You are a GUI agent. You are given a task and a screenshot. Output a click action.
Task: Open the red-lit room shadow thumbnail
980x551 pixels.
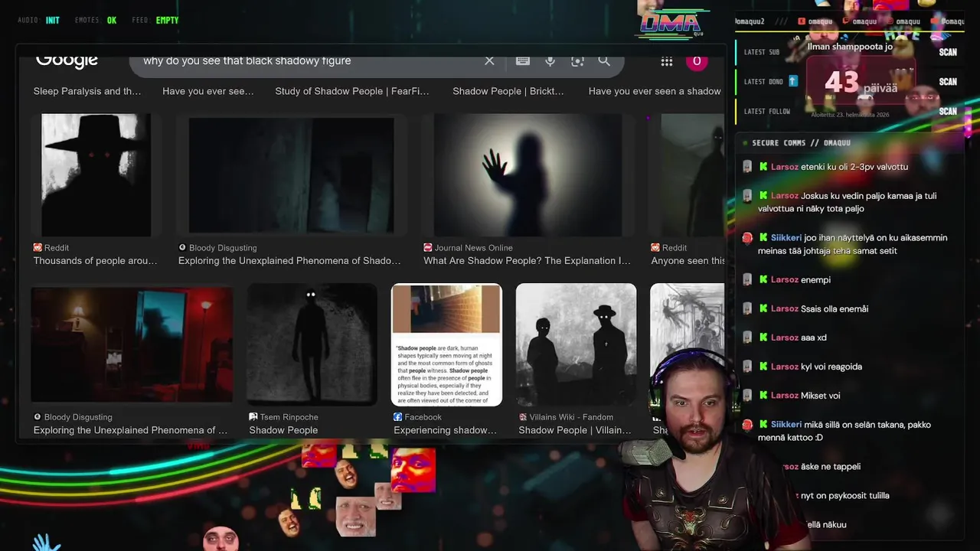click(132, 344)
